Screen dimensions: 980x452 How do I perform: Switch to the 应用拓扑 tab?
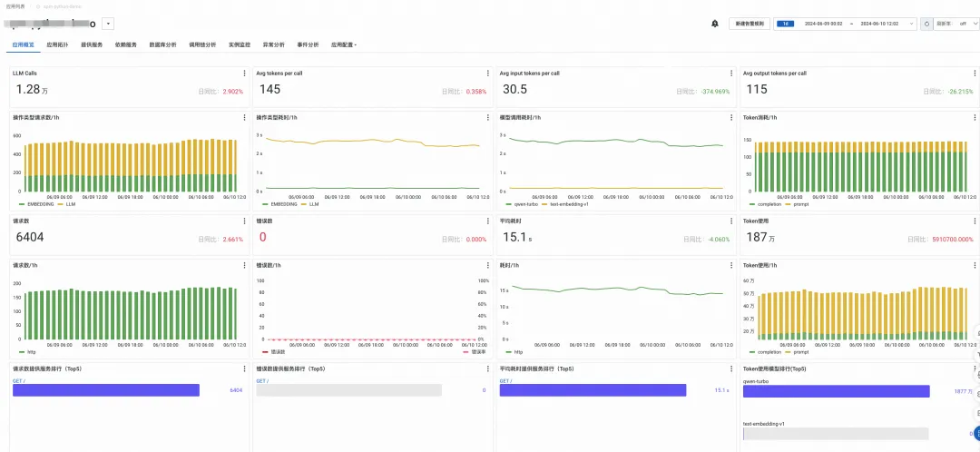[57, 45]
